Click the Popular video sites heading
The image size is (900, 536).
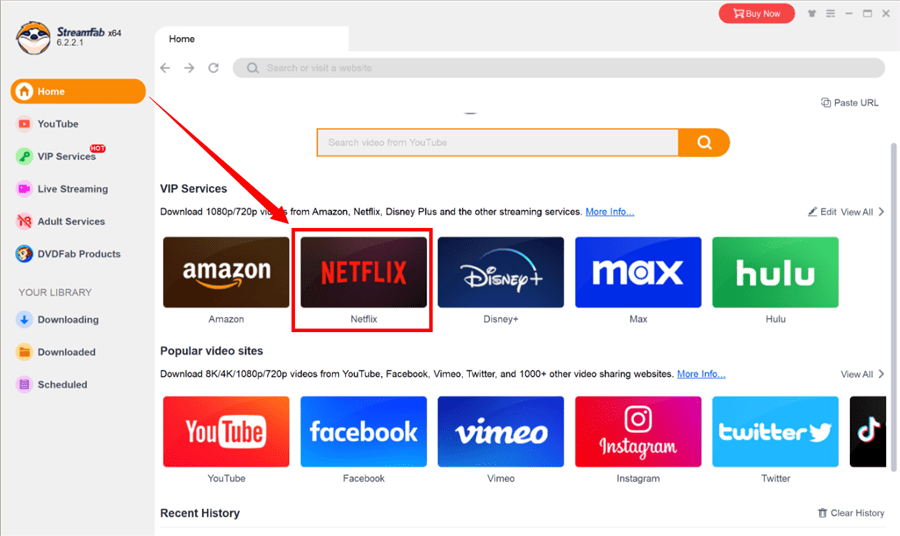pyautogui.click(x=212, y=351)
